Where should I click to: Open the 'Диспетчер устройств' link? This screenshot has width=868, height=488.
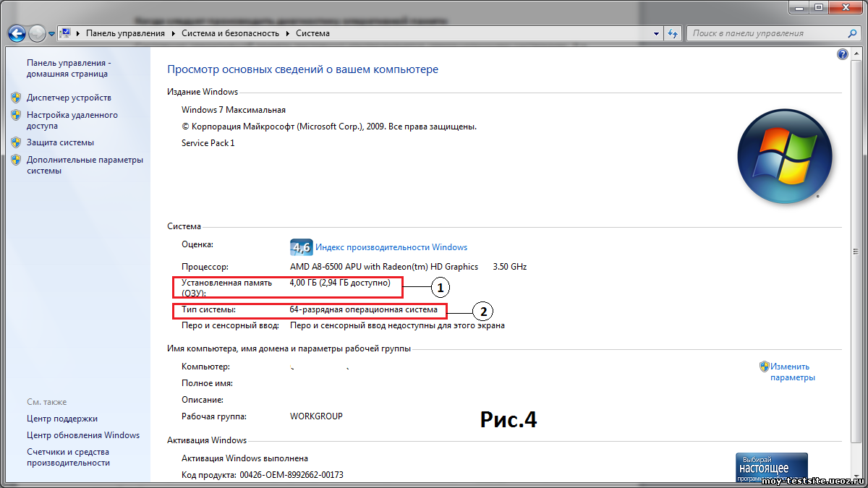pos(69,98)
